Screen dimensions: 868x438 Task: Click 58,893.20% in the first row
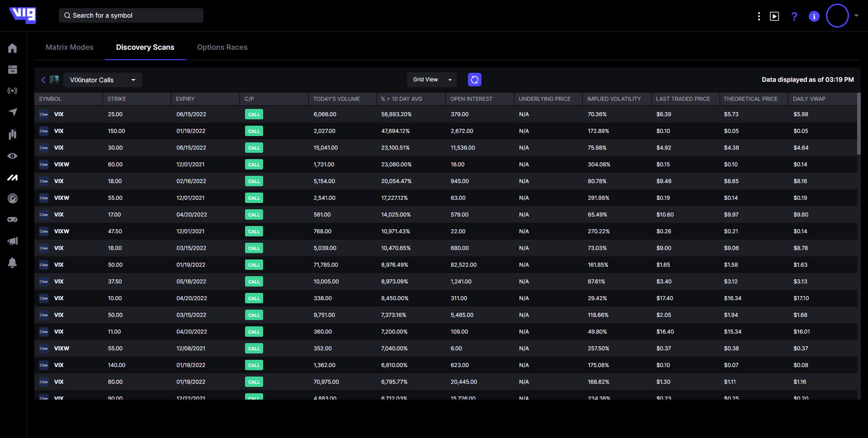396,114
